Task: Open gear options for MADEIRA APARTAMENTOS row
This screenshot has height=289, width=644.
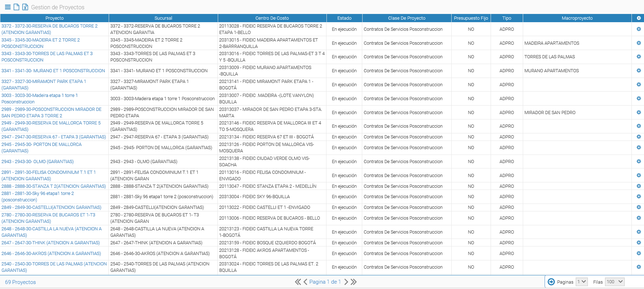Action: (639, 43)
